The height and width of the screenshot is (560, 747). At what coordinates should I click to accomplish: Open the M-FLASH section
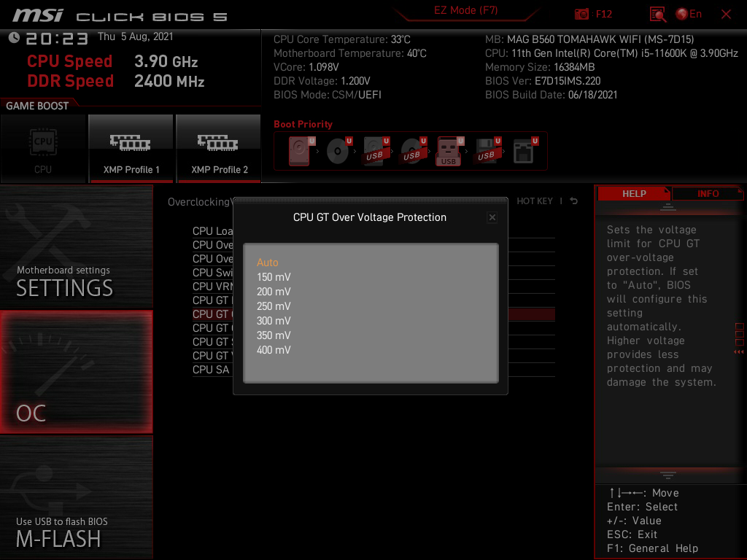[x=76, y=497]
